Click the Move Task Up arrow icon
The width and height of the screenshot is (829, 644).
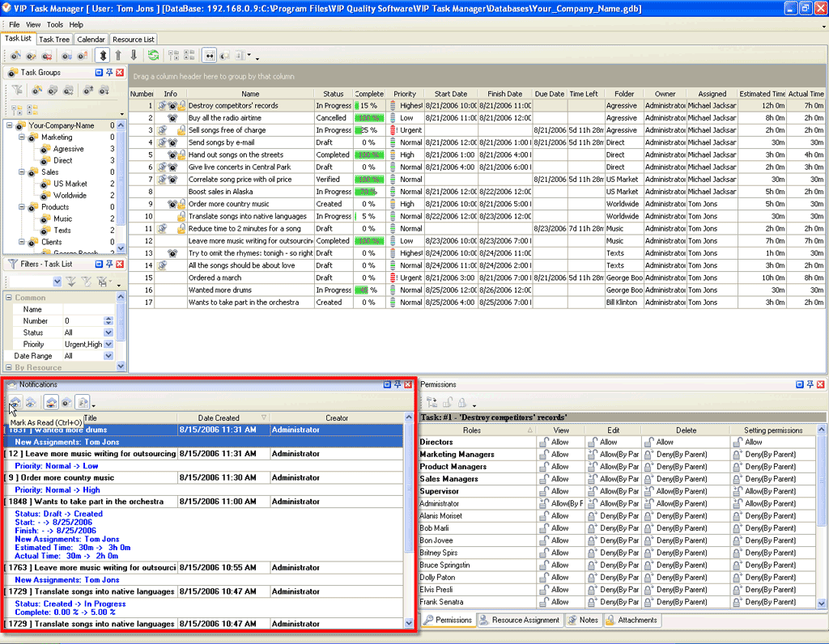pyautogui.click(x=118, y=56)
